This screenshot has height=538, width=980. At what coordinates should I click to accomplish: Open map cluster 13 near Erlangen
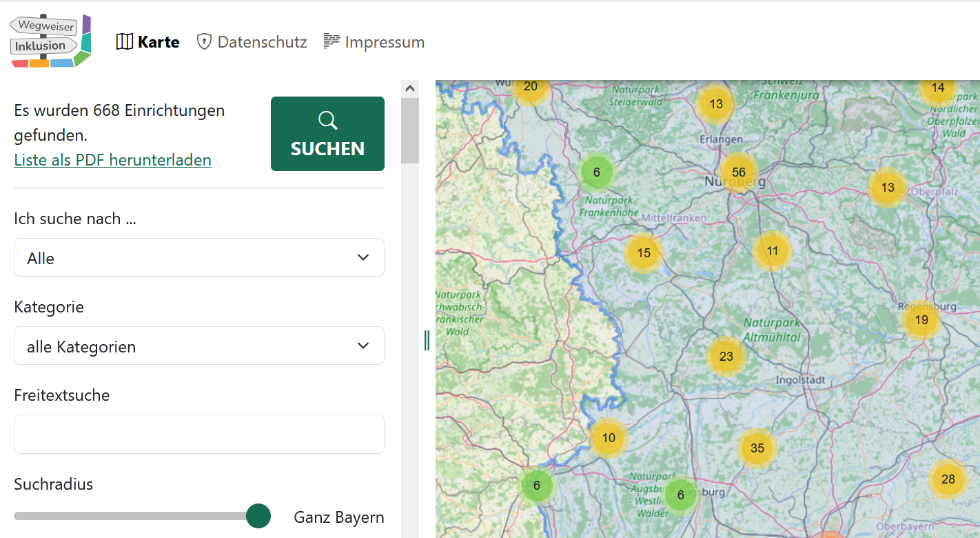(716, 104)
